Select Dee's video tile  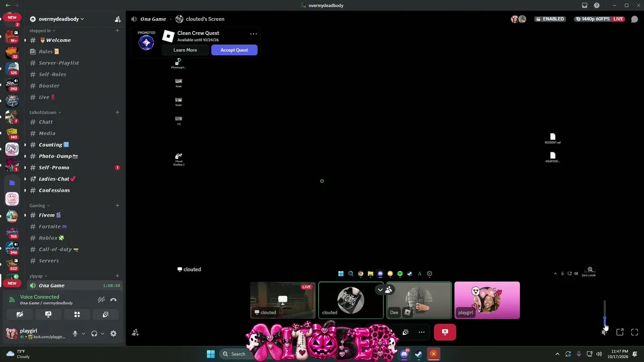419,300
